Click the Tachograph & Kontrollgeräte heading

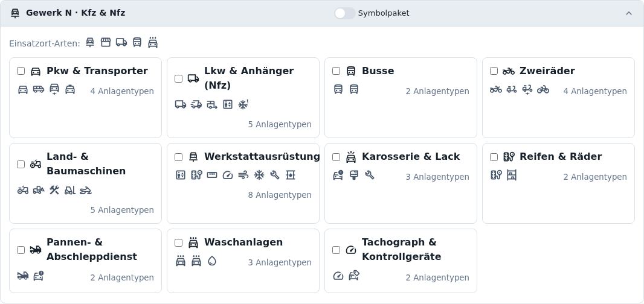pyautogui.click(x=401, y=249)
